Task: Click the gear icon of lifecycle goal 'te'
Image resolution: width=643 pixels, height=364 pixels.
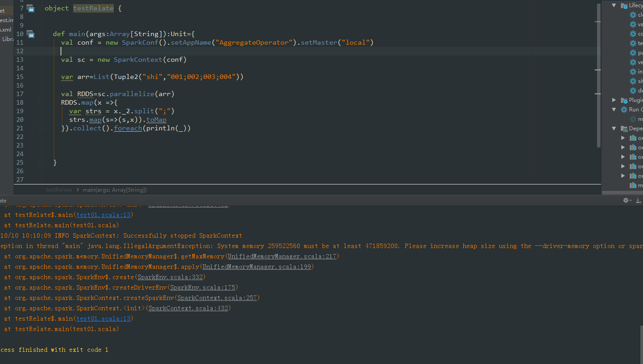Action: pos(633,43)
